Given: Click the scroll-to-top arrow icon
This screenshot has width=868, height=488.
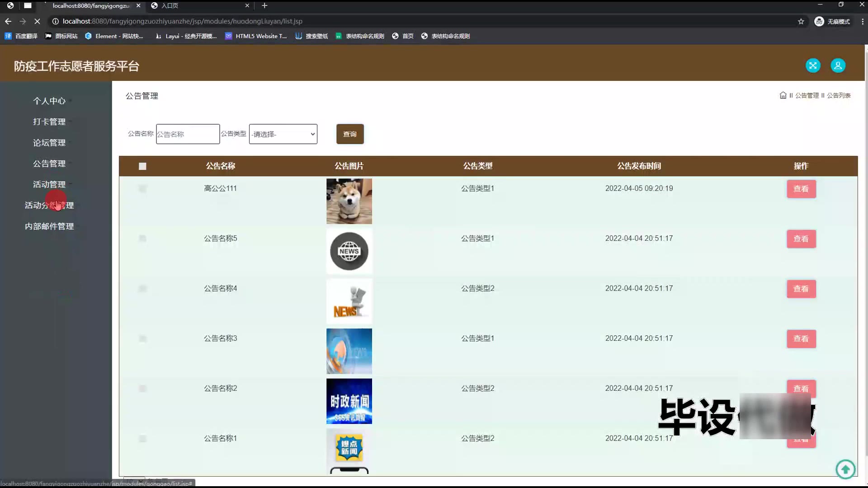Looking at the screenshot, I should pyautogui.click(x=845, y=469).
